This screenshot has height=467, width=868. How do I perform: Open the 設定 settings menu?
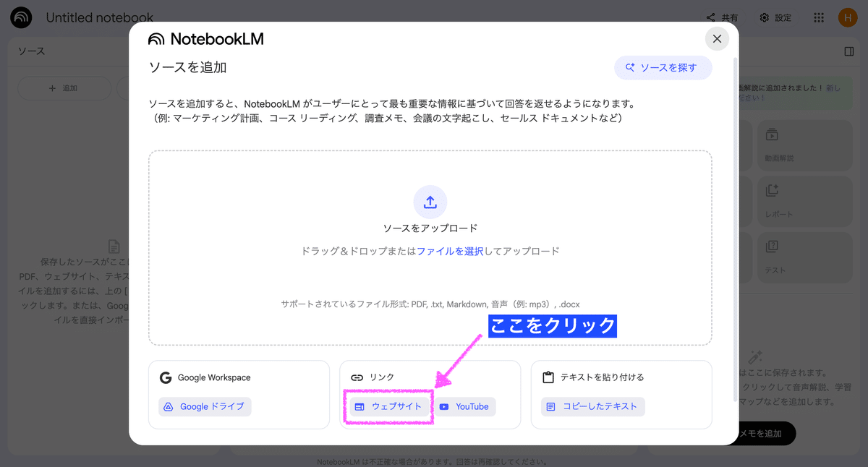tap(775, 17)
